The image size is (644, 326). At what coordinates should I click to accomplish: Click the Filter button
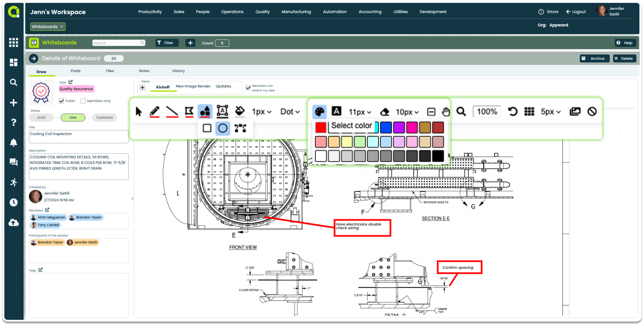coord(167,43)
